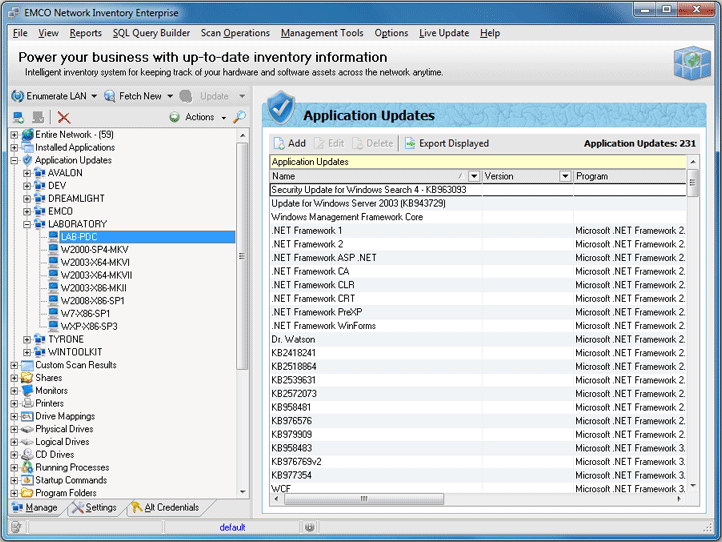Click the round status bar icon beside default
Screen dimensions: 722x542
tap(309, 527)
